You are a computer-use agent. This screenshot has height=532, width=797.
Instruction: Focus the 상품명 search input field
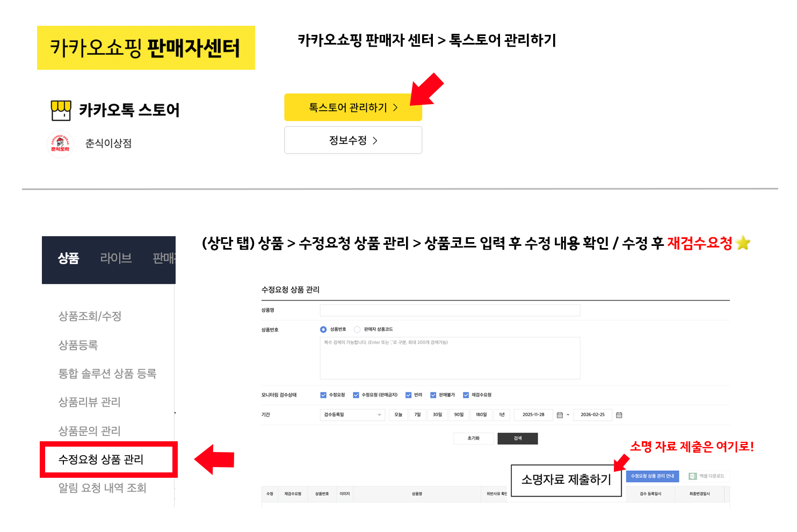click(x=450, y=310)
